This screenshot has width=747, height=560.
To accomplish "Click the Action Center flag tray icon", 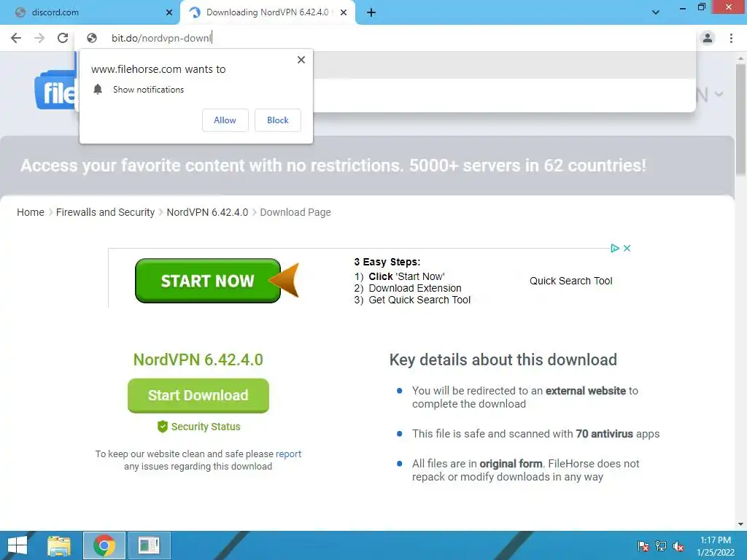I will pos(643,545).
